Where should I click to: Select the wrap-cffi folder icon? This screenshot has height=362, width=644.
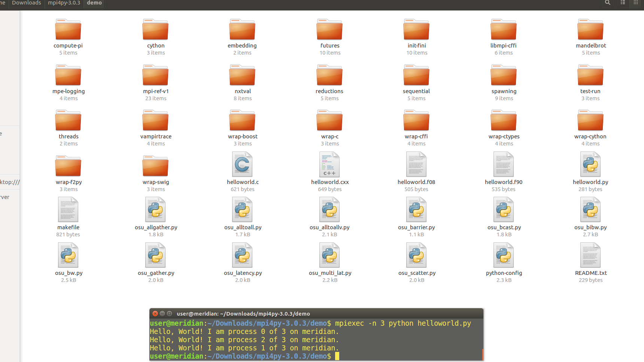[x=416, y=120]
